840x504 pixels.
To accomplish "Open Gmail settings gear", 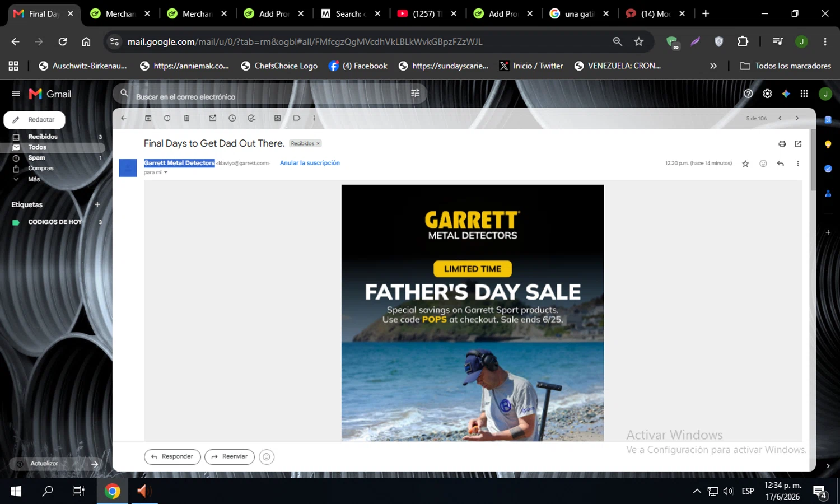I will coord(767,94).
